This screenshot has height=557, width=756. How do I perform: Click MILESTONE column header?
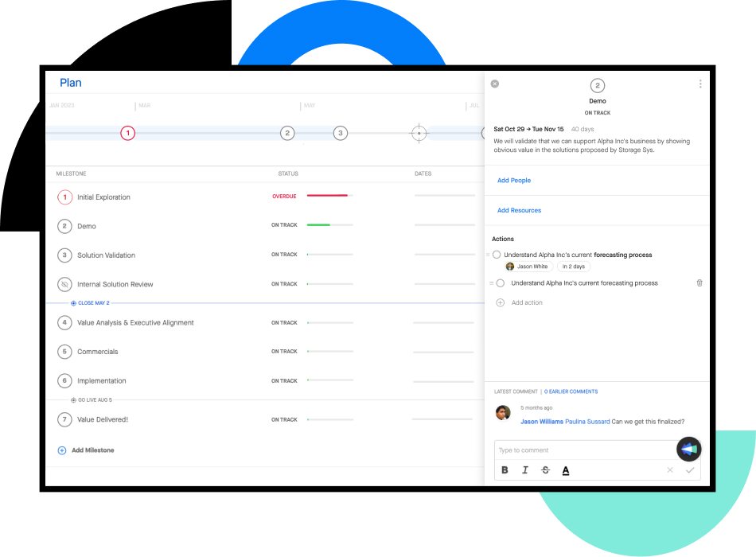tap(72, 173)
